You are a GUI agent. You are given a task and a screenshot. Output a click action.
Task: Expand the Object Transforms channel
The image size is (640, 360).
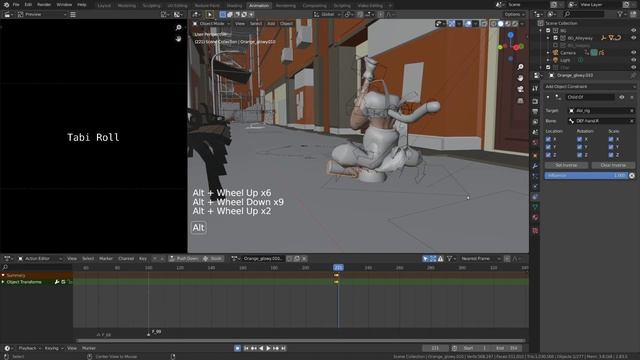(x=3, y=282)
